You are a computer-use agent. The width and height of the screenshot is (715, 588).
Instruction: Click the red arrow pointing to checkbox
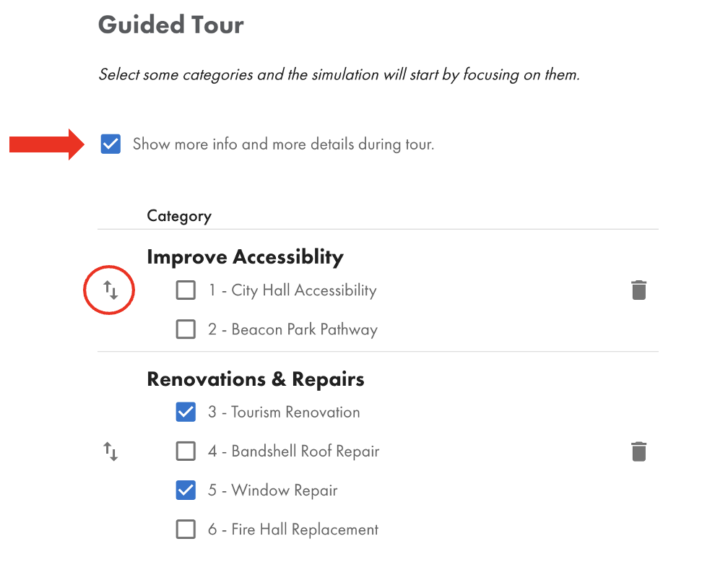tap(47, 144)
